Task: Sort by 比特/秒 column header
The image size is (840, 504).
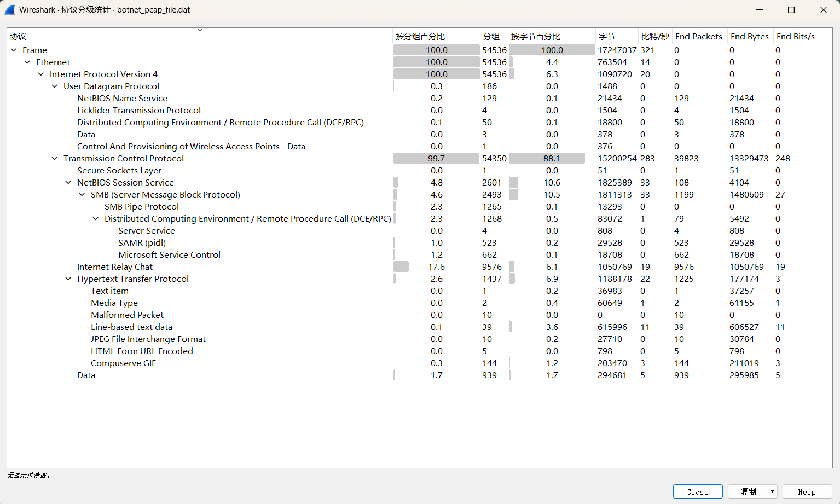Action: (655, 37)
